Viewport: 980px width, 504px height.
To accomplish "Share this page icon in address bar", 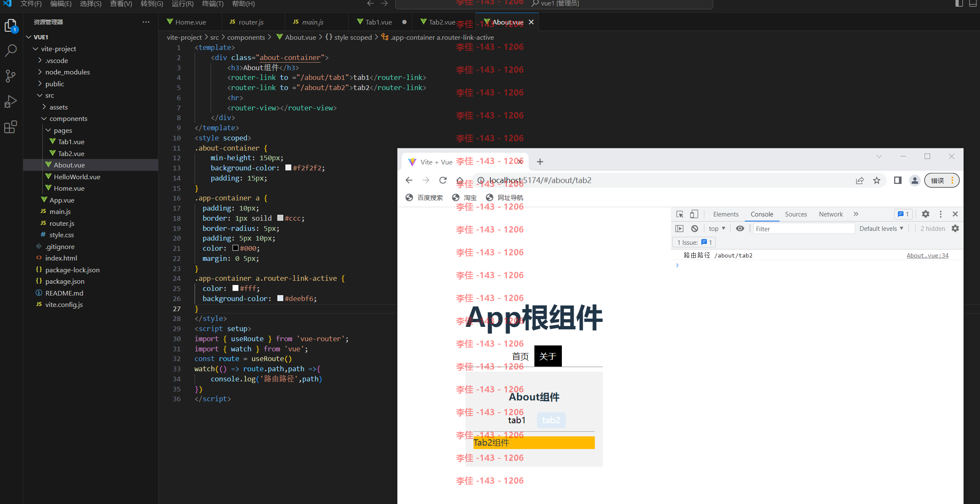I will pos(860,181).
